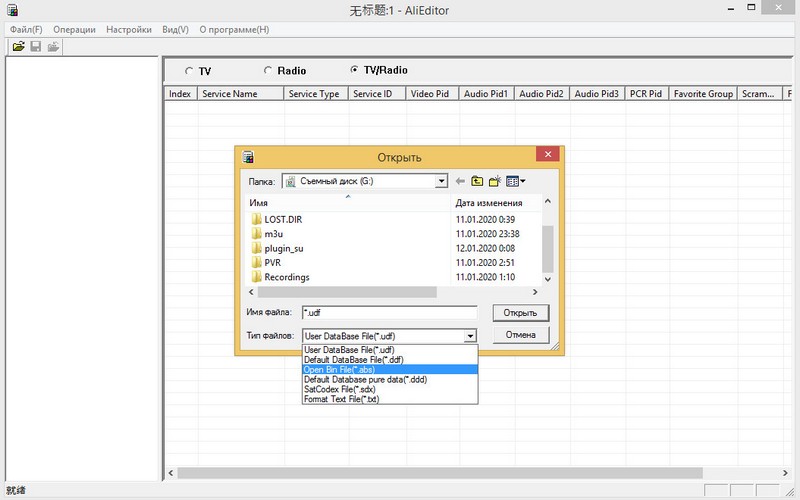Screen dimensions: 800x500
Task: Click the Service Type column header
Action: click(316, 94)
